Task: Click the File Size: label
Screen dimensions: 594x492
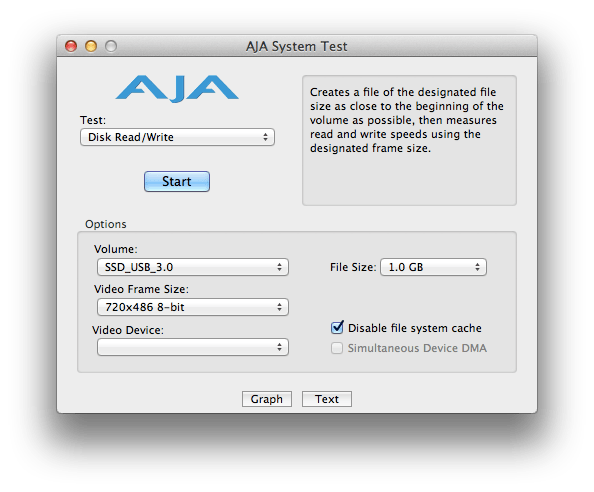Action: point(353,267)
